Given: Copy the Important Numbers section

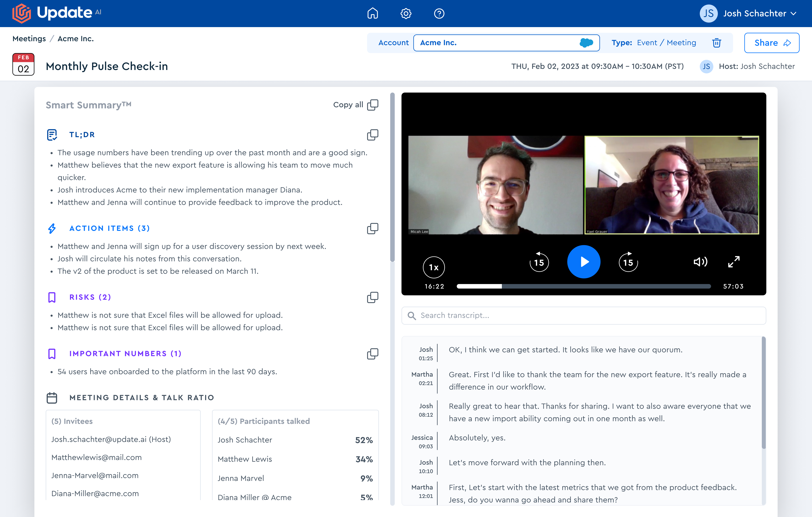Looking at the screenshot, I should [x=372, y=354].
